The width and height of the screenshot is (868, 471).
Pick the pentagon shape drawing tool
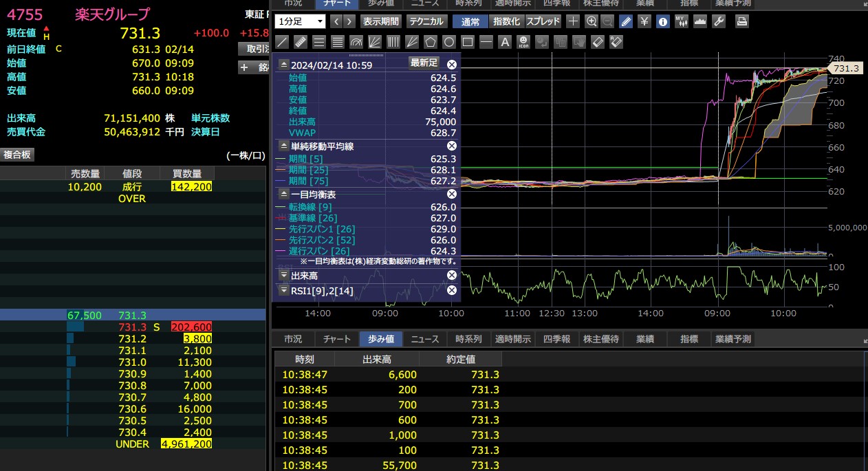click(431, 41)
